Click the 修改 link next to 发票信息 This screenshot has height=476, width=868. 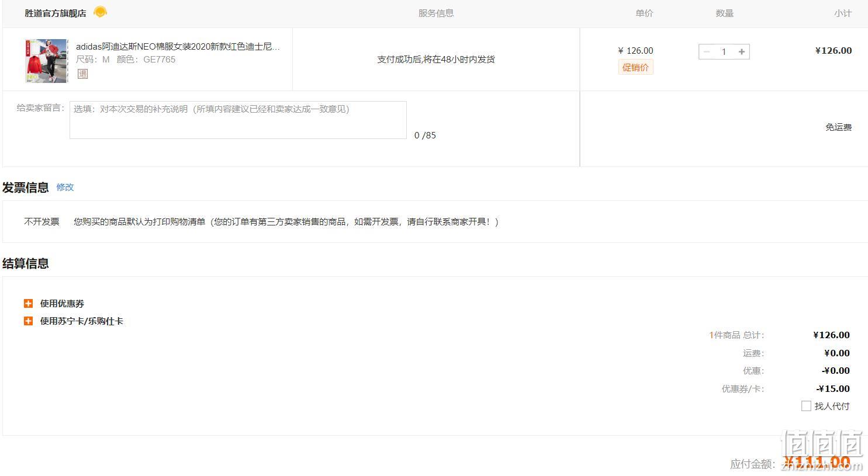(65, 187)
